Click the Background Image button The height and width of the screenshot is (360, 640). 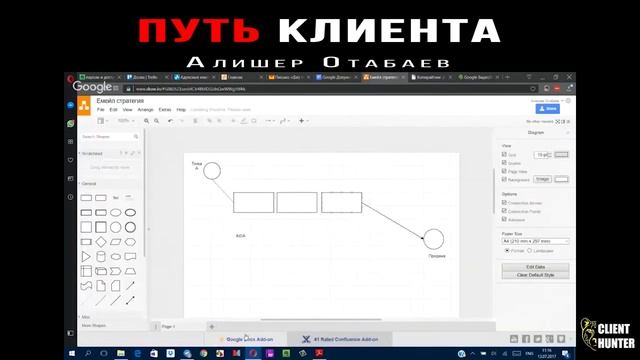point(542,179)
